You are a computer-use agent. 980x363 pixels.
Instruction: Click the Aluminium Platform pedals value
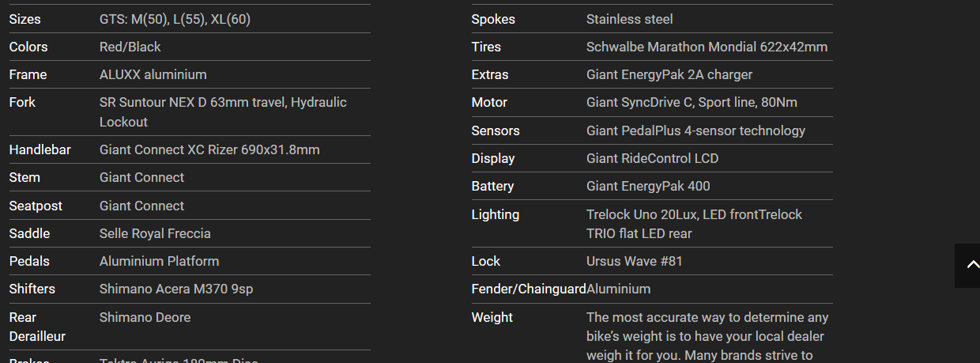pyautogui.click(x=159, y=261)
